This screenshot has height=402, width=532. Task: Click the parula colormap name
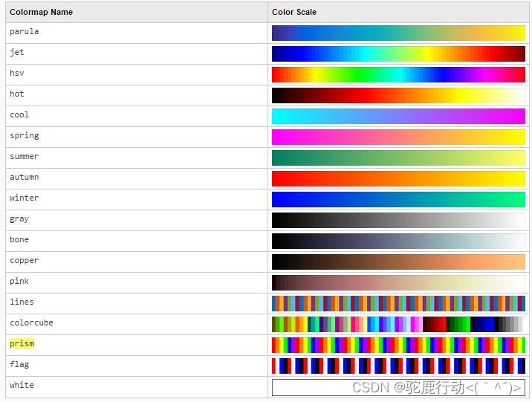24,31
